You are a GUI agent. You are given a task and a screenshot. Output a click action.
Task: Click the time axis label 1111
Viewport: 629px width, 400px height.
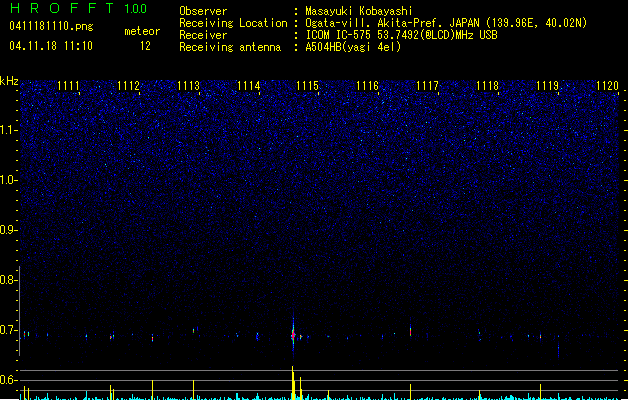coord(68,86)
